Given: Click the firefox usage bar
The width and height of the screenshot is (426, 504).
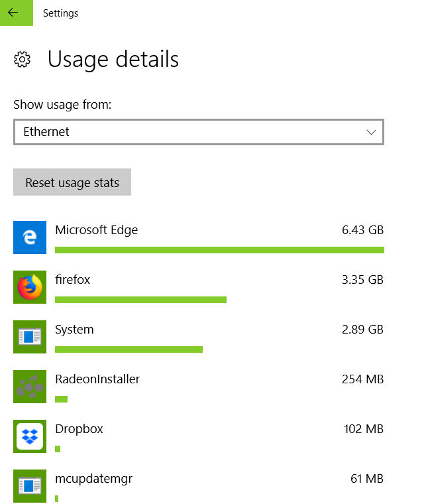Looking at the screenshot, I should click(x=140, y=300).
